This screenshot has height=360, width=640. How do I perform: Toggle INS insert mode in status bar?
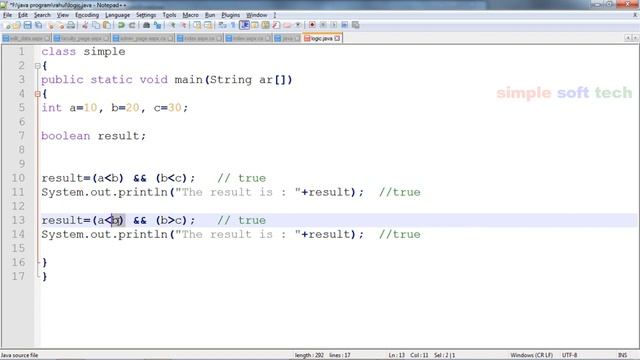coord(622,355)
